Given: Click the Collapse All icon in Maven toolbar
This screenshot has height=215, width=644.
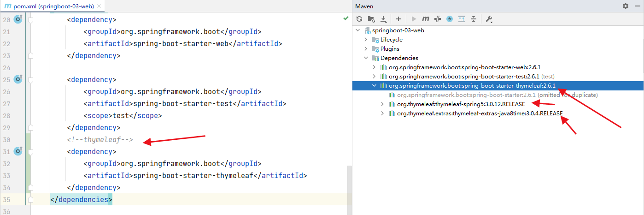Looking at the screenshot, I should (474, 19).
